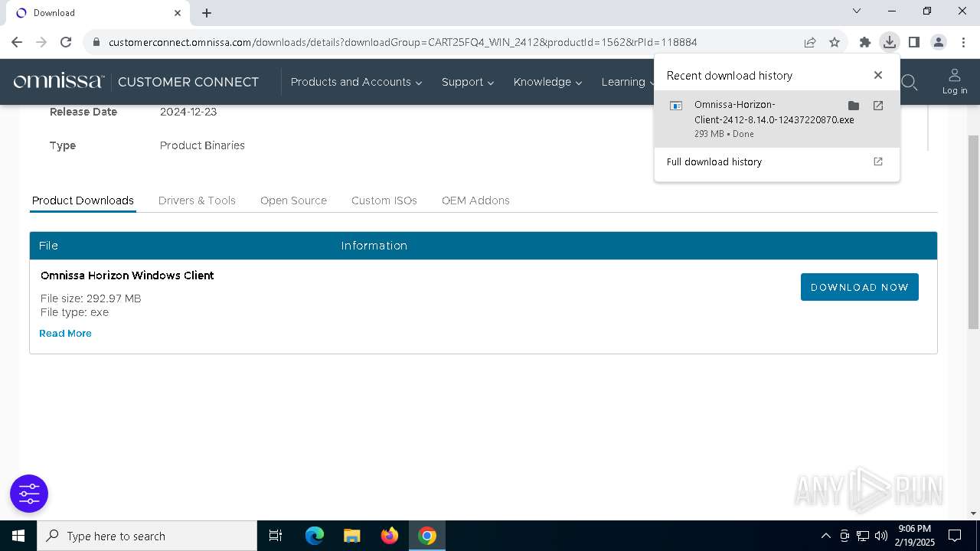Open the notifications action center
This screenshot has width=980, height=551.
[955, 536]
